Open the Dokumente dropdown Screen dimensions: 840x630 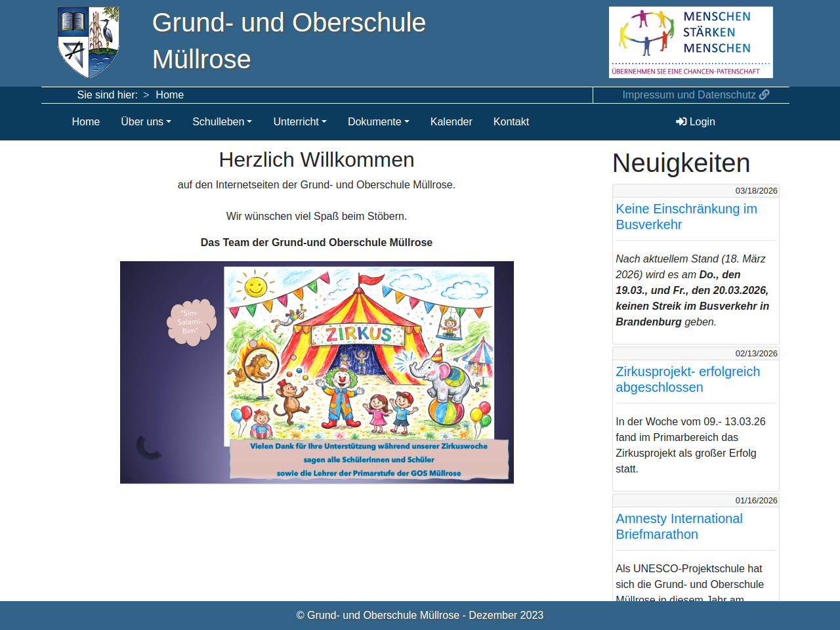pos(378,122)
